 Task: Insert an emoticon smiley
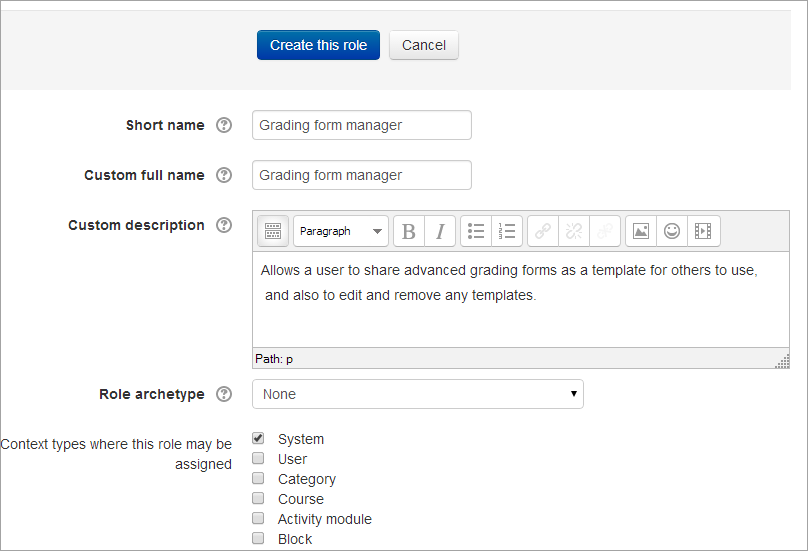pyautogui.click(x=672, y=231)
